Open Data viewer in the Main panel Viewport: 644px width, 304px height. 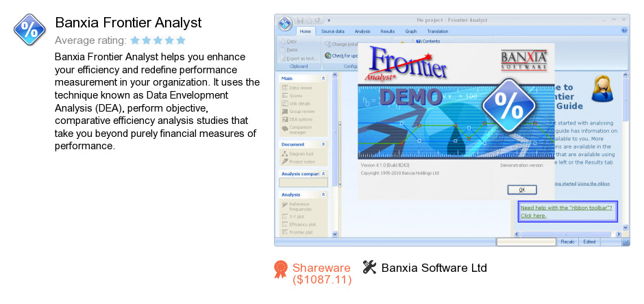click(297, 88)
